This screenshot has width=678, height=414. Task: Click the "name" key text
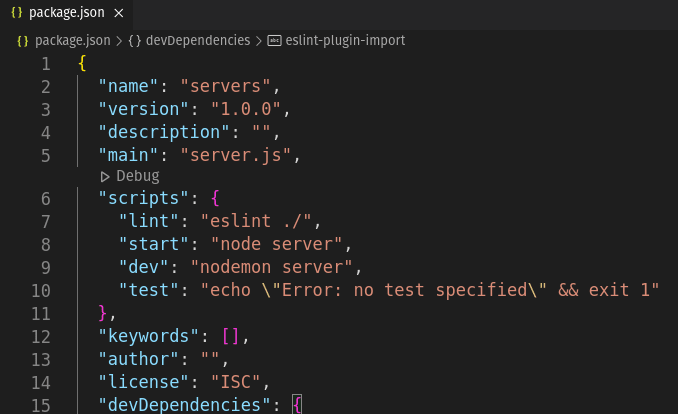[128, 86]
